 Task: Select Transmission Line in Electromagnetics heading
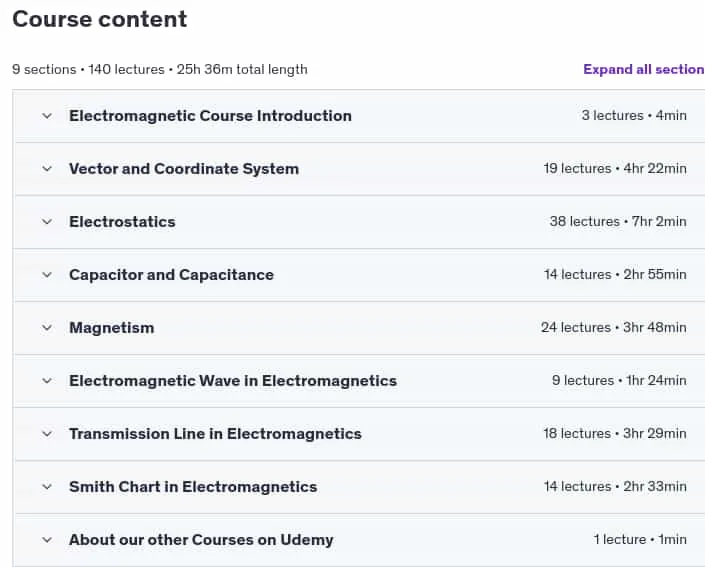pos(215,434)
